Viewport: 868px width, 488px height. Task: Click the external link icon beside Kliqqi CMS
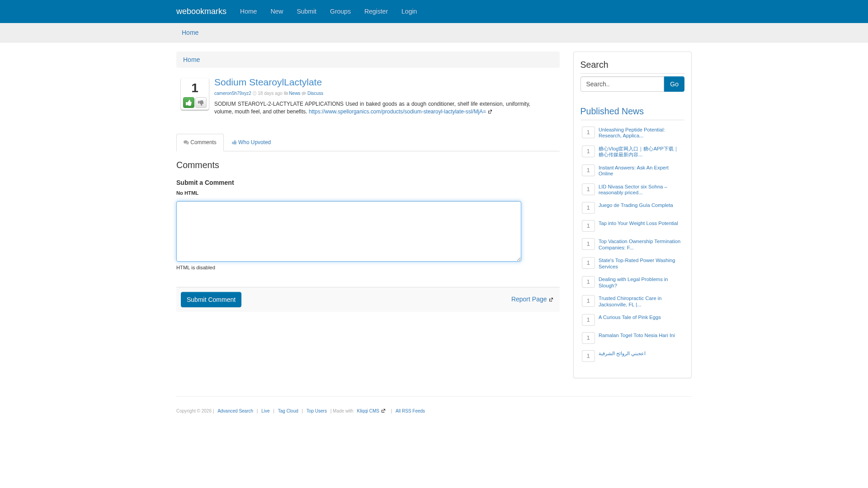pos(383,411)
